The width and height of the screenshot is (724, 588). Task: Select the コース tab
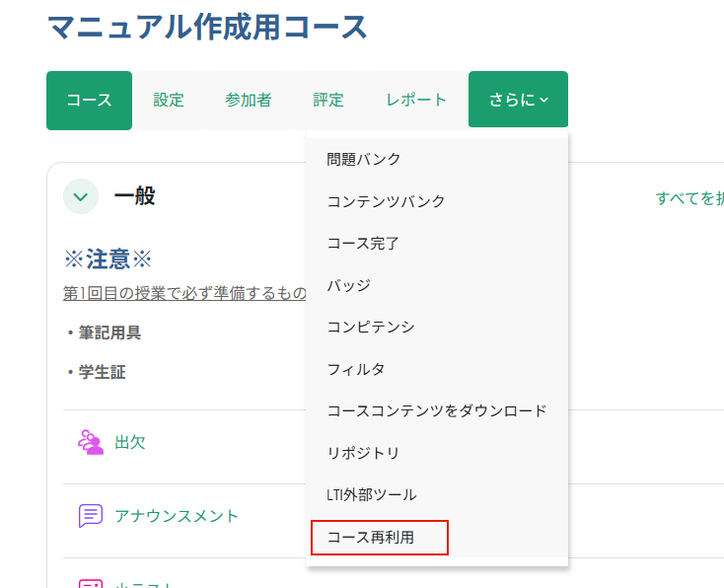(x=89, y=100)
